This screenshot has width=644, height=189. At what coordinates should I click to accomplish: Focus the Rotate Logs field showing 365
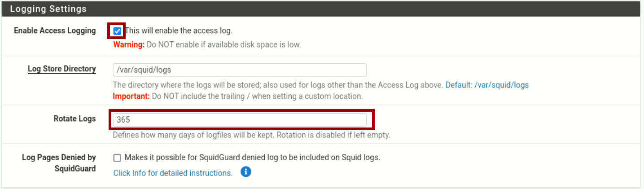point(239,120)
